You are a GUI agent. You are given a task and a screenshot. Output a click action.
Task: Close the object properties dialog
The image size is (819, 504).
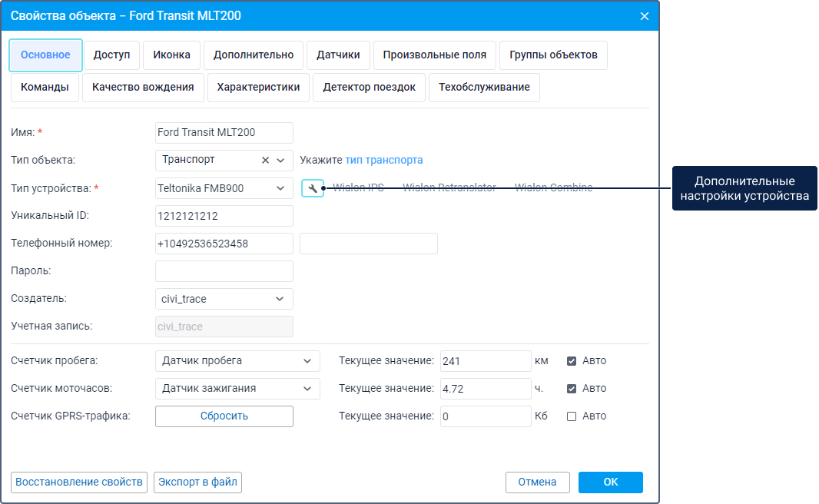[644, 16]
